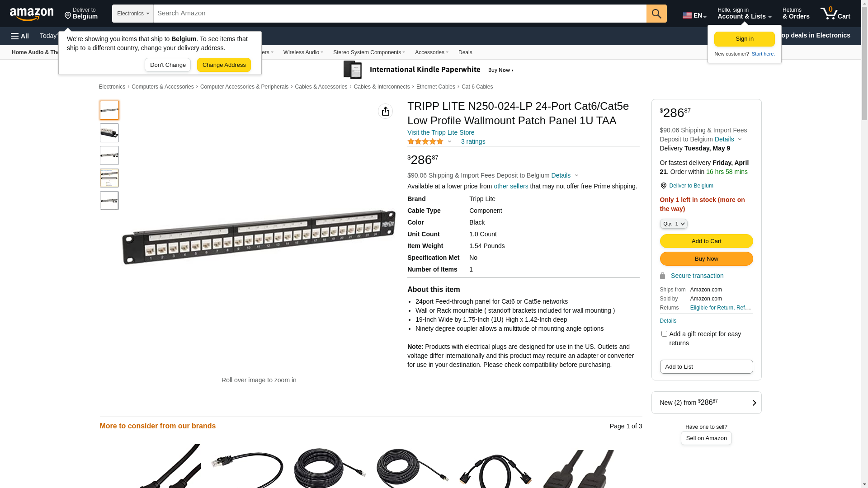The image size is (868, 488).
Task: Expand New (2) offers arrow
Action: (x=754, y=403)
